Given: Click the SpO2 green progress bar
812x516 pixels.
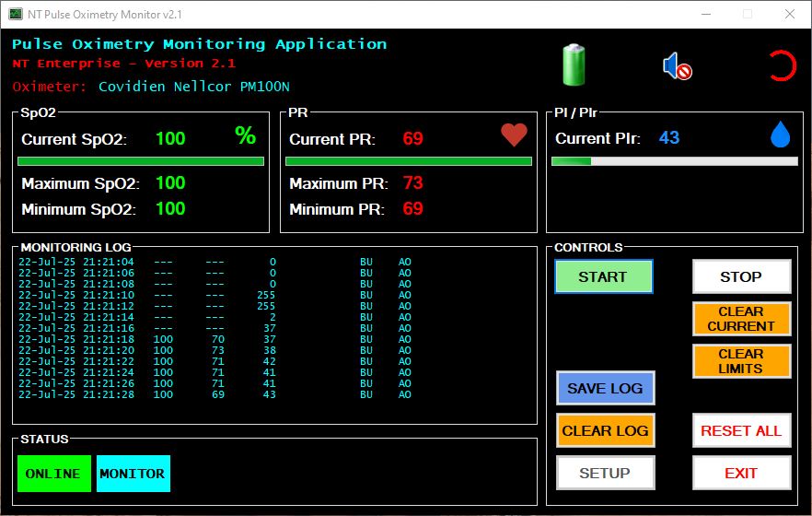Looking at the screenshot, I should pos(141,161).
